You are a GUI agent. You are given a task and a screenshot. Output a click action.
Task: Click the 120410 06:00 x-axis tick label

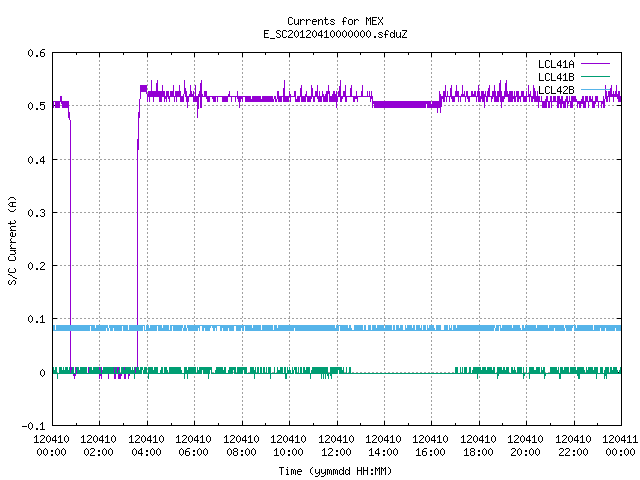click(193, 446)
